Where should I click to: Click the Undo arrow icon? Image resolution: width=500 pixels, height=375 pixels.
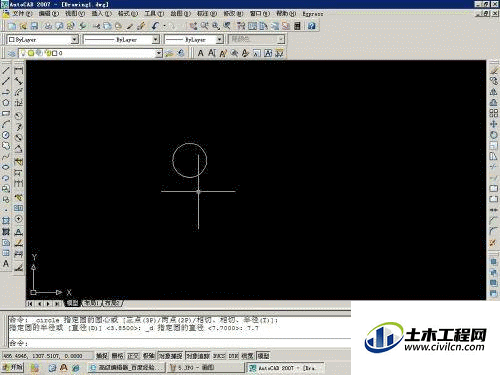pos(155,26)
